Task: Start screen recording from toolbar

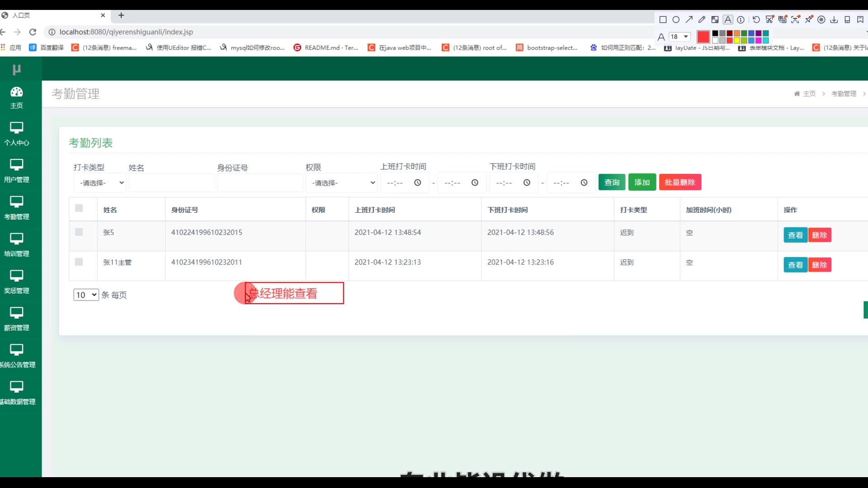Action: pyautogui.click(x=821, y=19)
